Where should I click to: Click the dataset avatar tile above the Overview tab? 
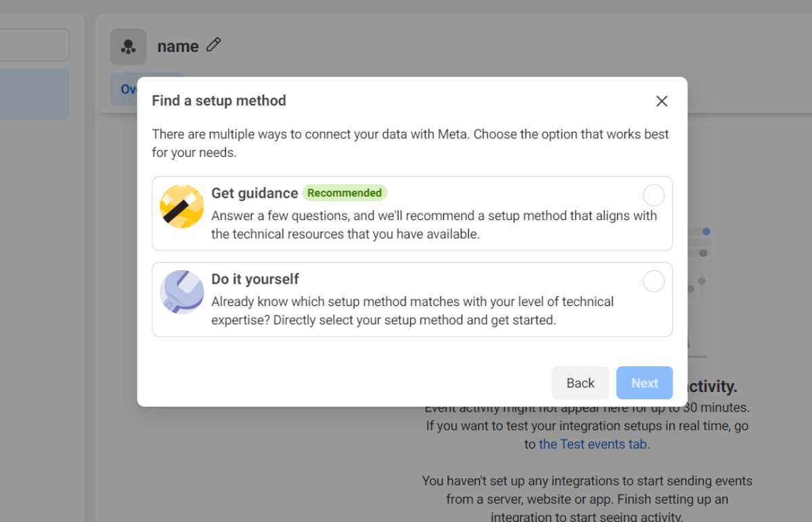pos(128,45)
